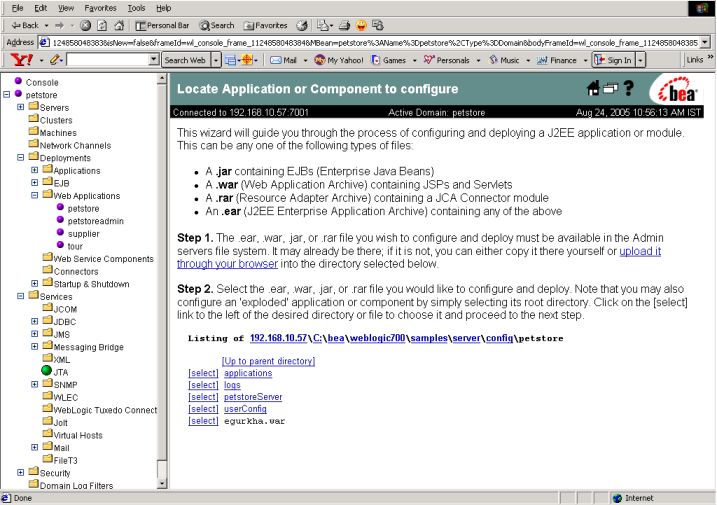The height and width of the screenshot is (505, 717).
Task: Click the Print icon in toolbar
Action: tap(344, 26)
